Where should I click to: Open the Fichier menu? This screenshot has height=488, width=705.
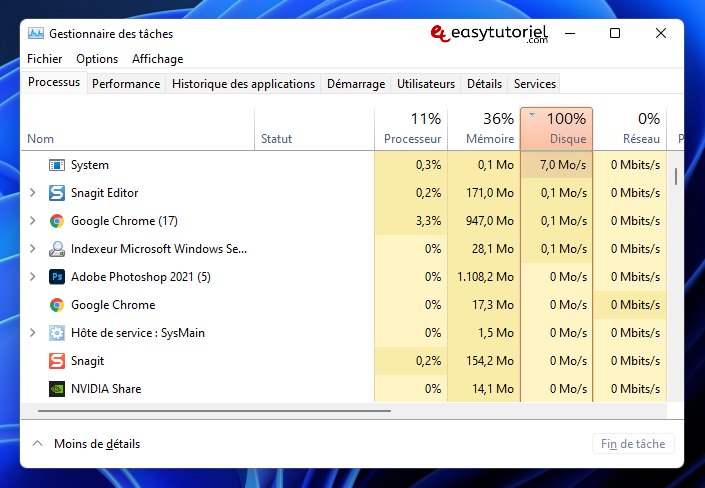45,59
